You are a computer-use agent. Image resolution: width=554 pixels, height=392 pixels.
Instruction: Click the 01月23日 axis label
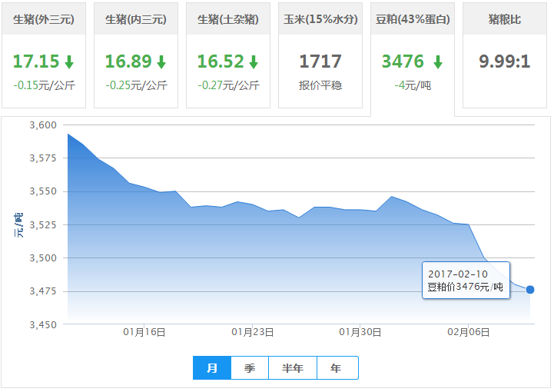click(253, 332)
